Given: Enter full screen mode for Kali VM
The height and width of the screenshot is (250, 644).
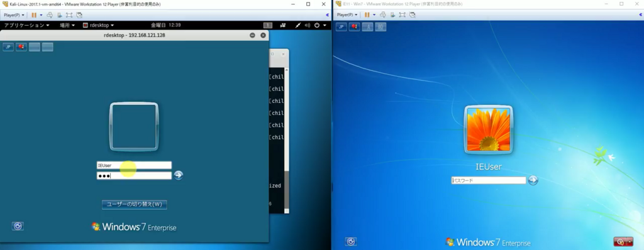Looking at the screenshot, I should point(69,15).
